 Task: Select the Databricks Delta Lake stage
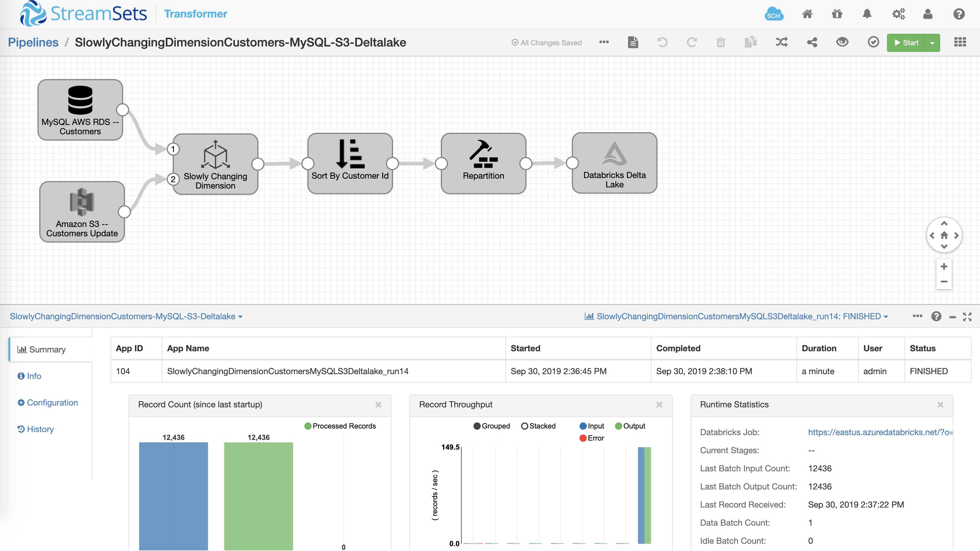click(x=614, y=163)
